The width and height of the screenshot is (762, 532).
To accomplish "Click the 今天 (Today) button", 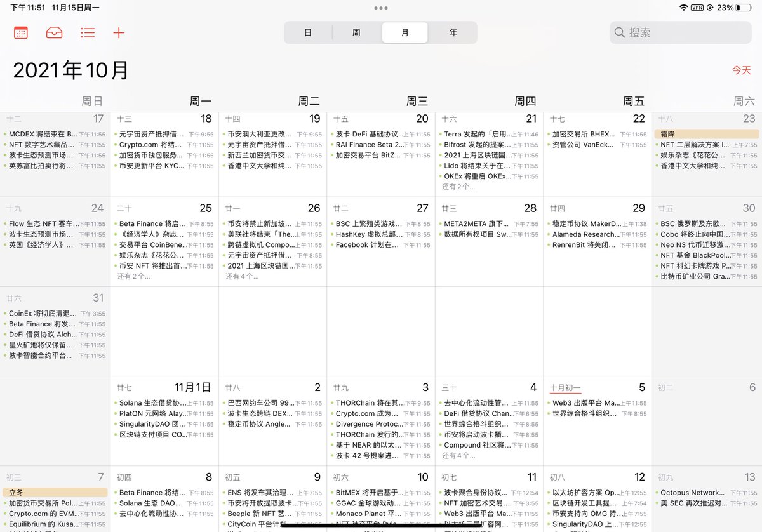I will (740, 70).
